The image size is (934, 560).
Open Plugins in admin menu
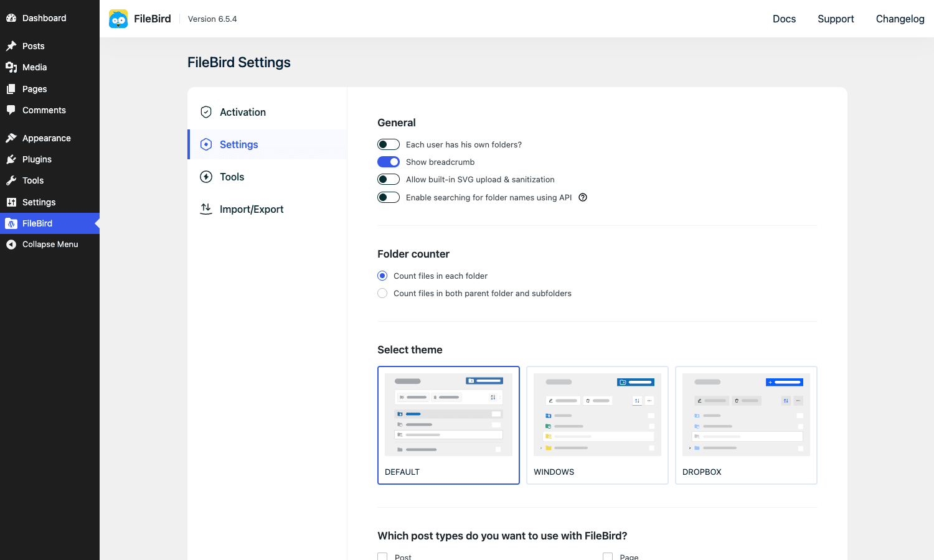pyautogui.click(x=50, y=159)
